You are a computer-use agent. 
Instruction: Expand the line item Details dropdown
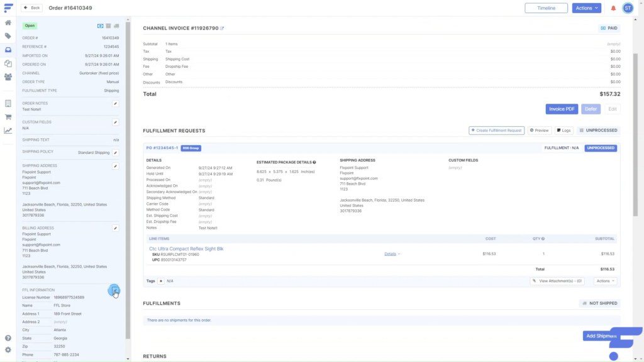(x=392, y=254)
